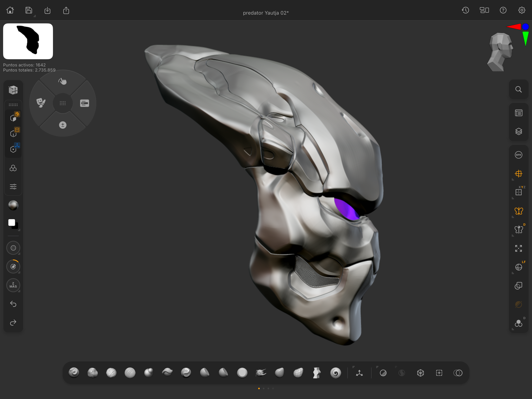The height and width of the screenshot is (399, 532).
Task: Open the masks quadrant in radial menu
Action: coord(41,103)
